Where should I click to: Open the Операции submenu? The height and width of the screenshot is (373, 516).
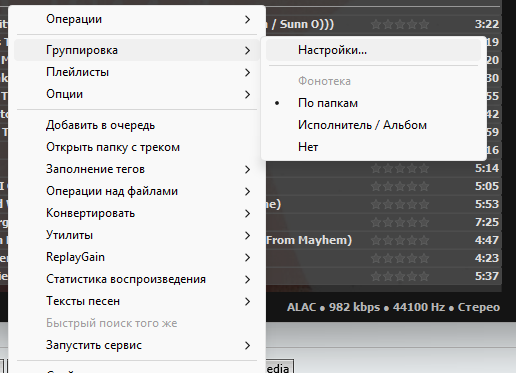pyautogui.click(x=137, y=19)
